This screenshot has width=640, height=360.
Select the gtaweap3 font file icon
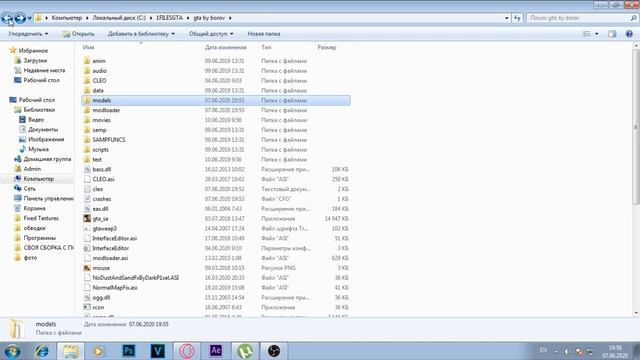pos(87,228)
